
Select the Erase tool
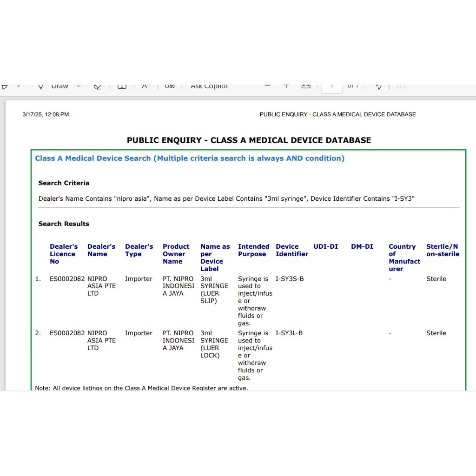click(98, 86)
